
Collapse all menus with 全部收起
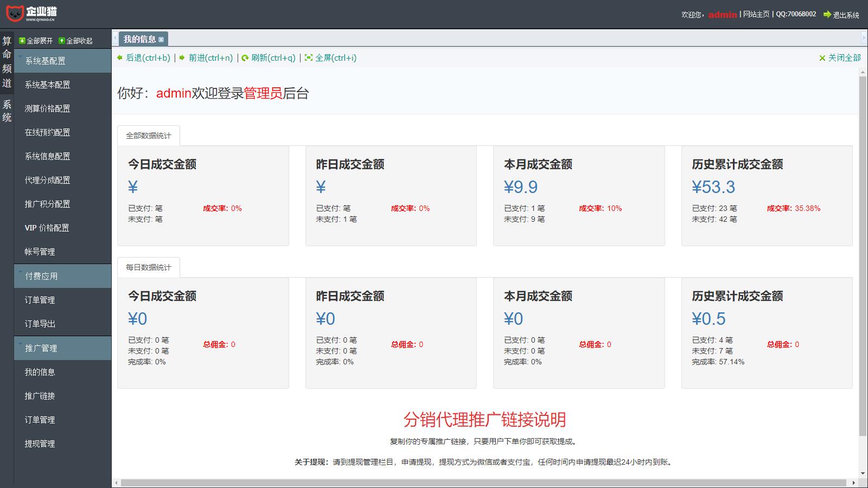pyautogui.click(x=75, y=41)
